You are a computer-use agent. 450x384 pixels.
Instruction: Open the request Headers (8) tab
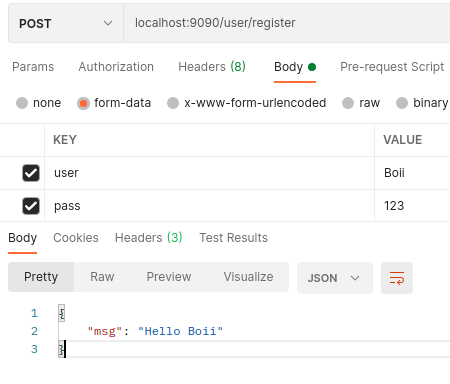212,67
